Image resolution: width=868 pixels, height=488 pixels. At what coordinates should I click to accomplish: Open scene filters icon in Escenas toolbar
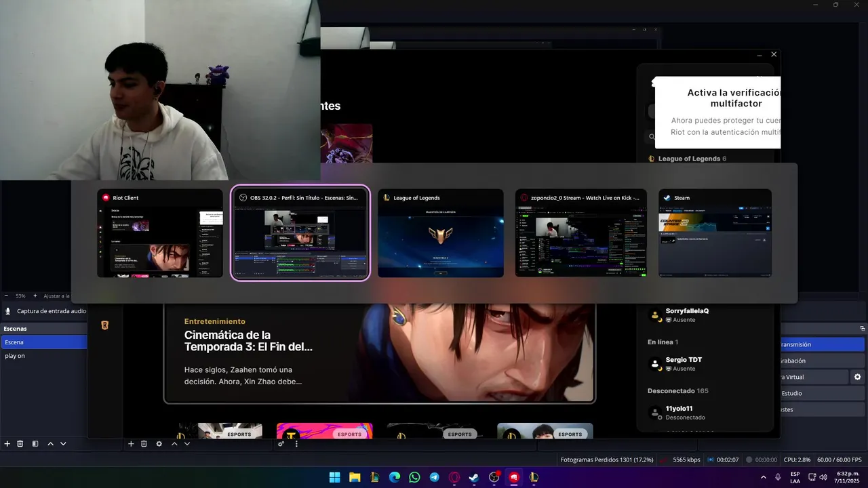(35, 444)
